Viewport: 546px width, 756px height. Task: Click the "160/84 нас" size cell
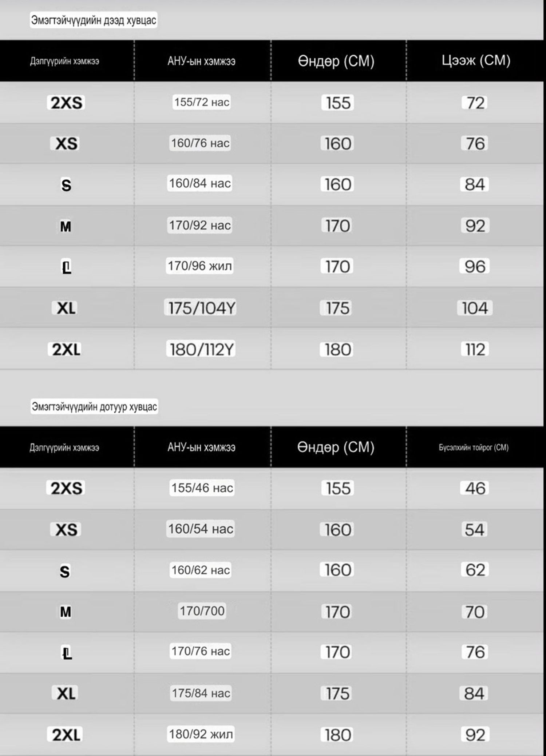point(200,183)
